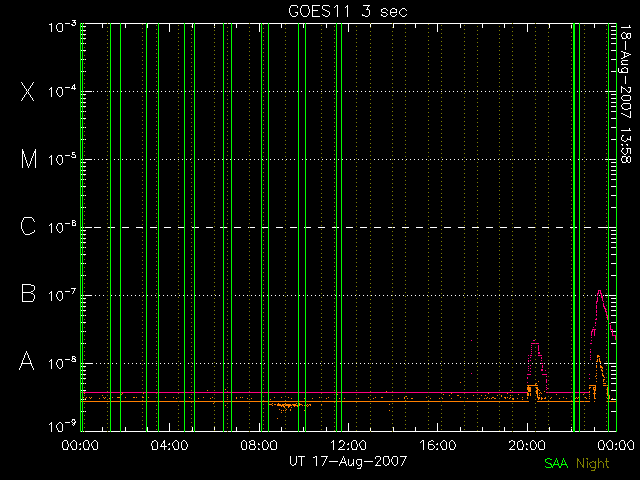
Task: Select the B flare class label
Action: tap(28, 293)
